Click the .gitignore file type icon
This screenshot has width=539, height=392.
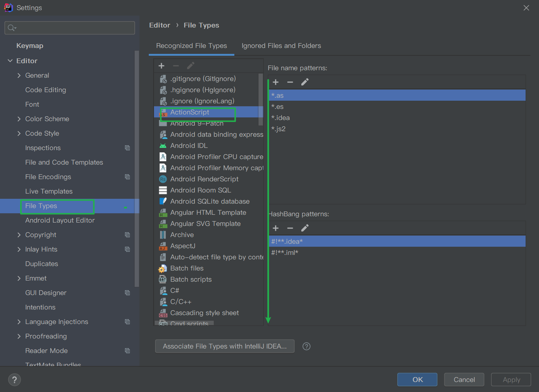(x=163, y=79)
